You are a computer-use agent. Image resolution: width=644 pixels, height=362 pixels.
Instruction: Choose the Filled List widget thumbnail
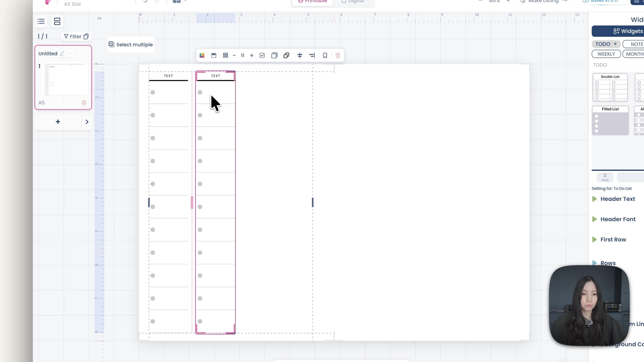(x=610, y=121)
